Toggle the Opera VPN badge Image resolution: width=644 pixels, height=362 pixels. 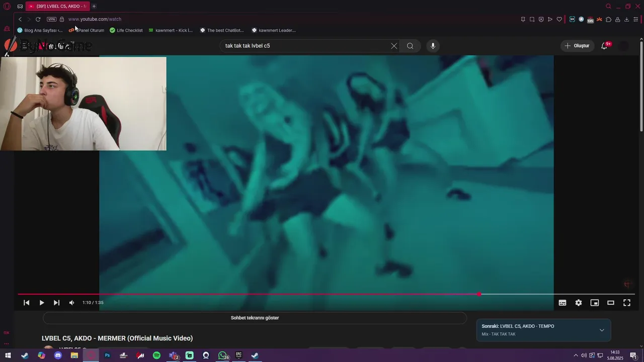[x=51, y=19]
